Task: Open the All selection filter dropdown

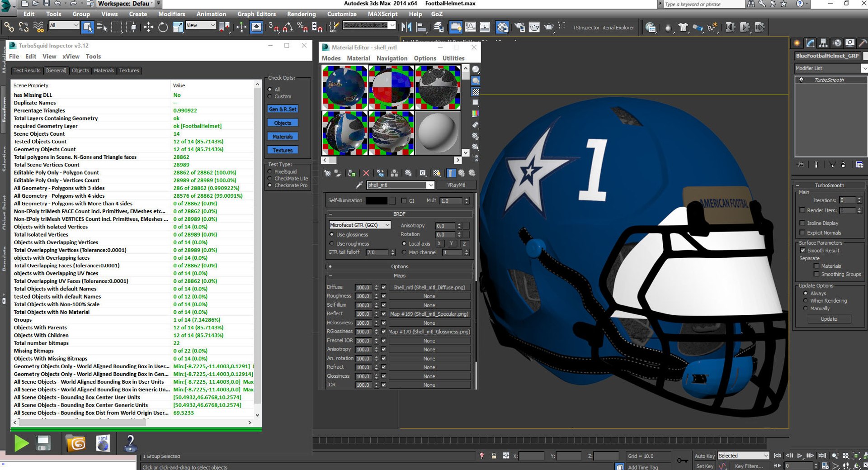Action: [64, 25]
